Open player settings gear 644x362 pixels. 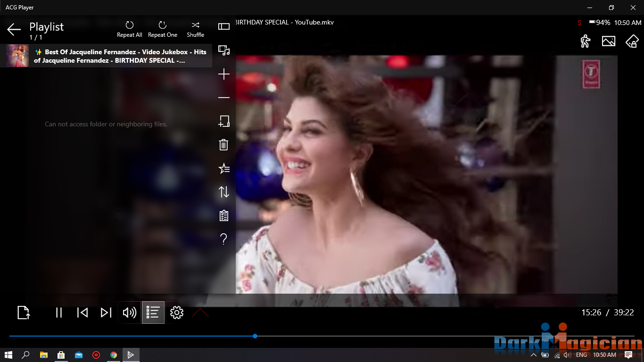pos(177,313)
